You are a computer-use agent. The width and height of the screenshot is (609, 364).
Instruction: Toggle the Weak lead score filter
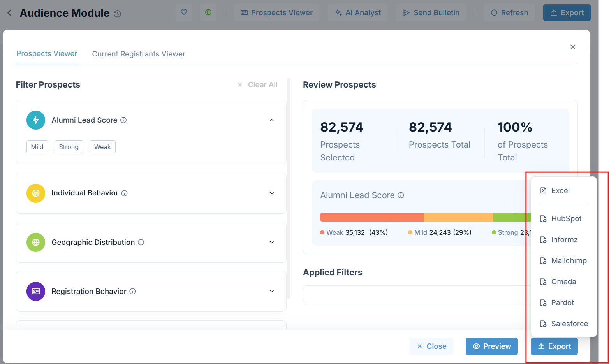(102, 147)
